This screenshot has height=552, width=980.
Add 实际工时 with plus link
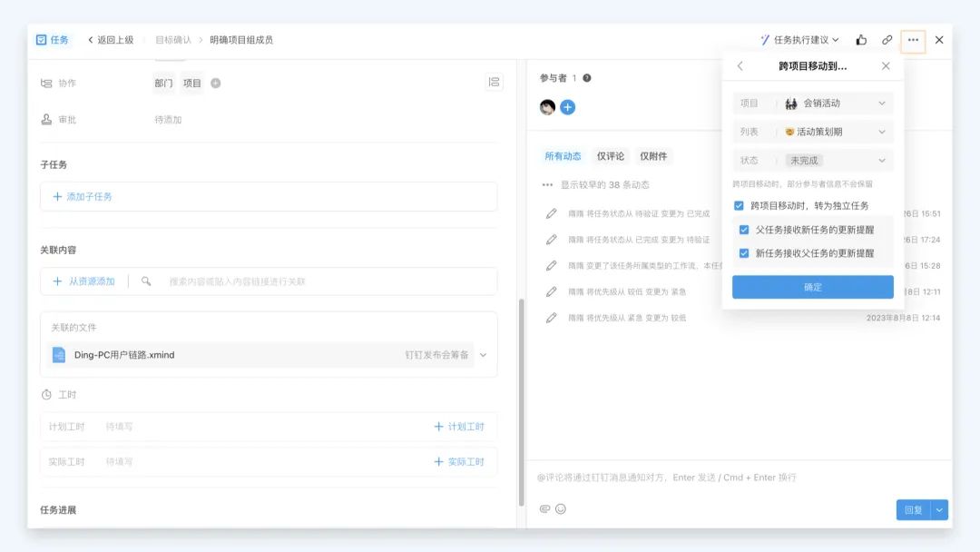coord(459,461)
